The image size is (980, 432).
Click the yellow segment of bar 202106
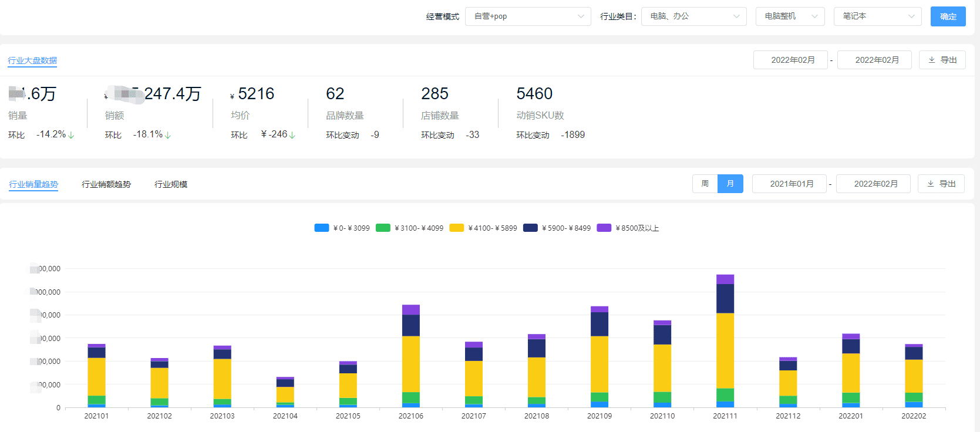coord(411,364)
